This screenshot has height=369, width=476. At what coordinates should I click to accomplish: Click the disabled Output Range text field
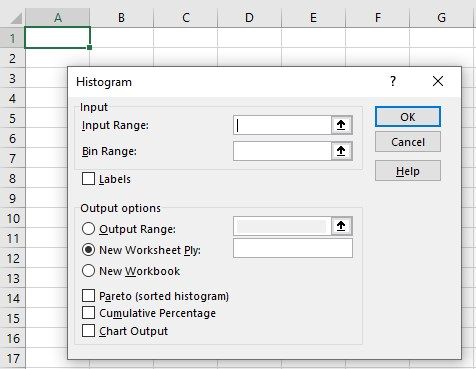282,226
